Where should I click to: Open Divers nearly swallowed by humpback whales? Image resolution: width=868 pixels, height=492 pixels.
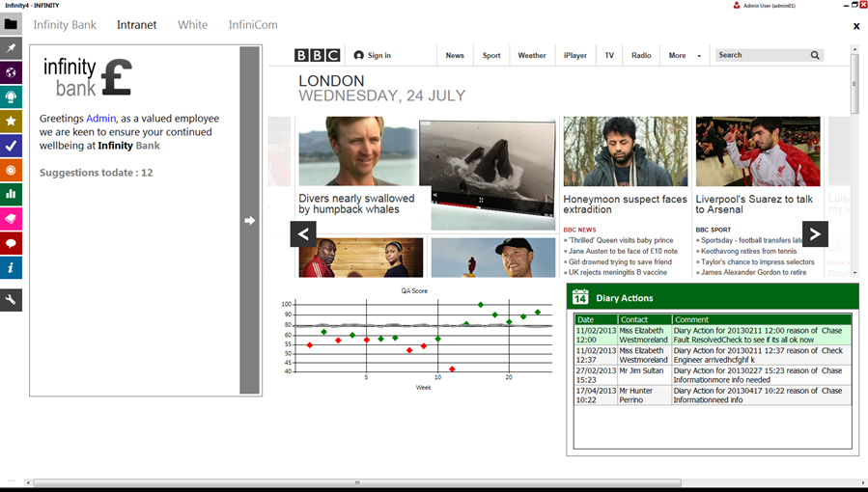click(356, 204)
